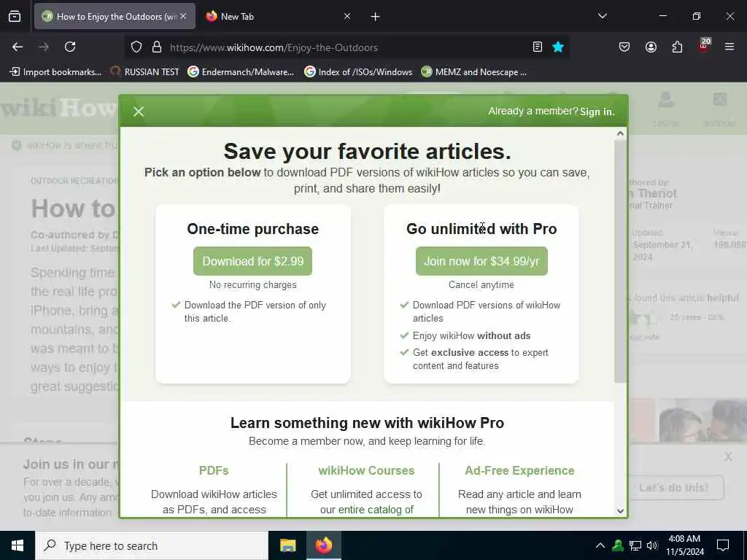The width and height of the screenshot is (747, 560).
Task: Close the New Tab tab
Action: [347, 16]
